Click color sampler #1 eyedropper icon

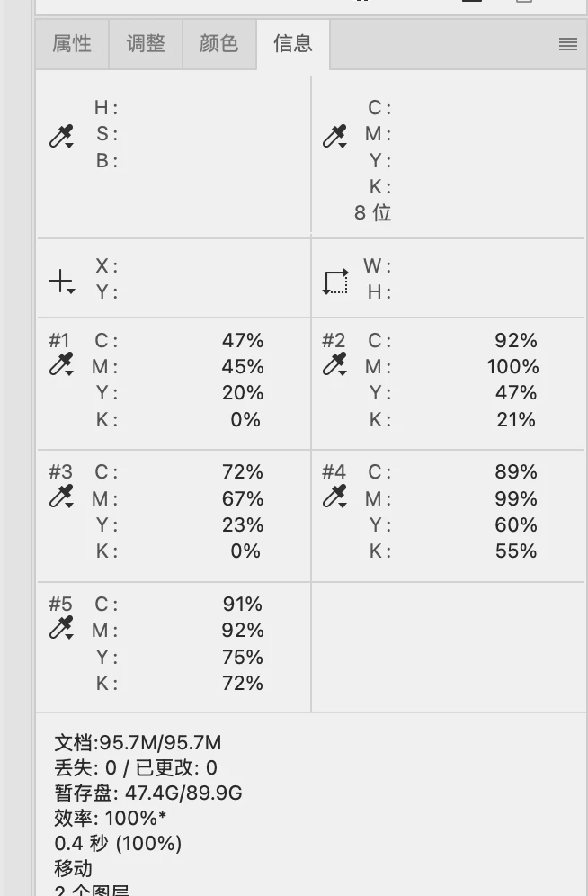point(61,364)
